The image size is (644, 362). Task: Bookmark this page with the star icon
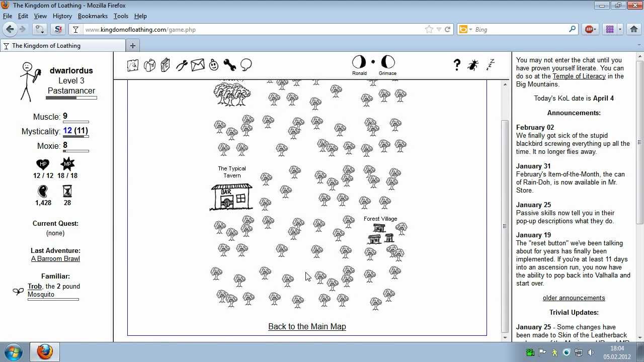429,29
